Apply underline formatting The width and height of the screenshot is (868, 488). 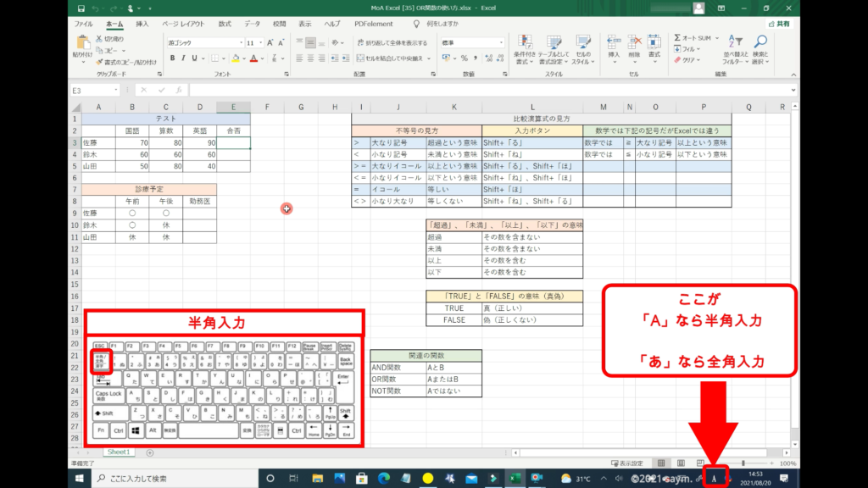point(196,58)
